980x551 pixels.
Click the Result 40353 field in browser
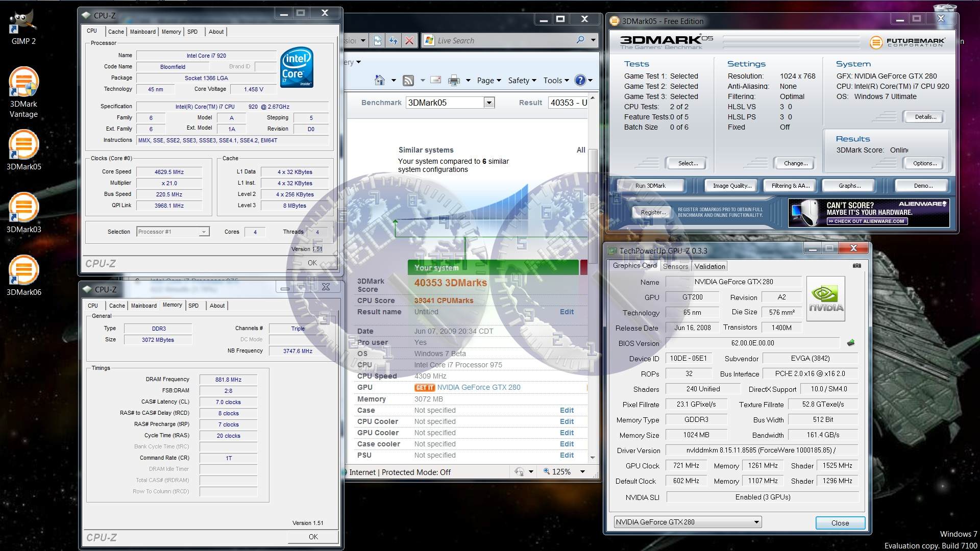click(x=569, y=103)
